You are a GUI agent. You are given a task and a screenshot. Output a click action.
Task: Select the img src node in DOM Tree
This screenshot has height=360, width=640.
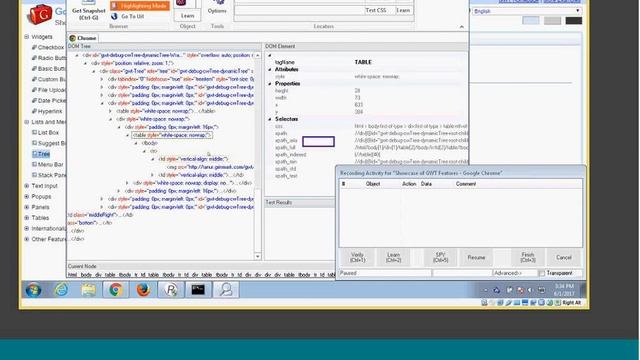[x=210, y=167]
